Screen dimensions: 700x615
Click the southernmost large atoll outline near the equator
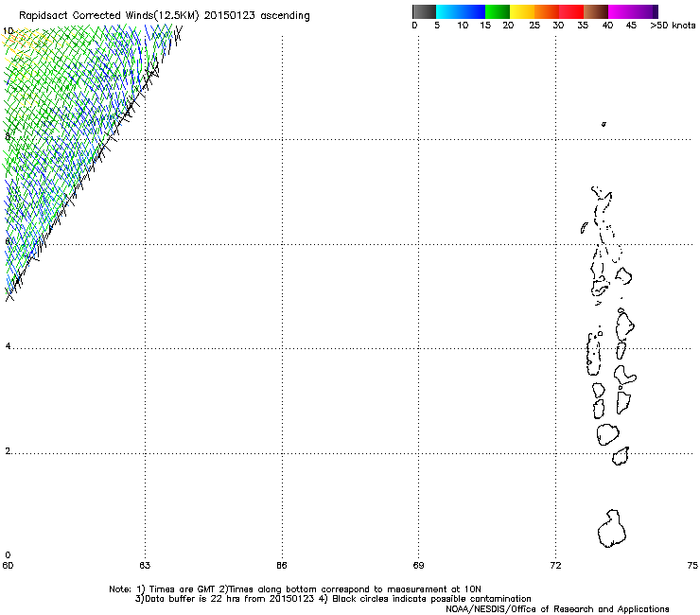point(612,529)
